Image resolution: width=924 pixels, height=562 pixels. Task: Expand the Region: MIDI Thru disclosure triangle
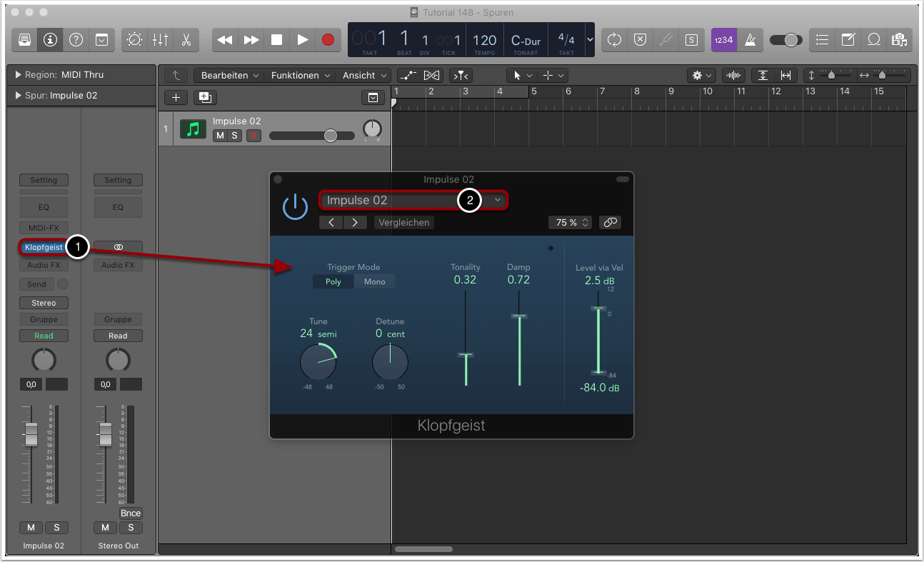click(18, 75)
